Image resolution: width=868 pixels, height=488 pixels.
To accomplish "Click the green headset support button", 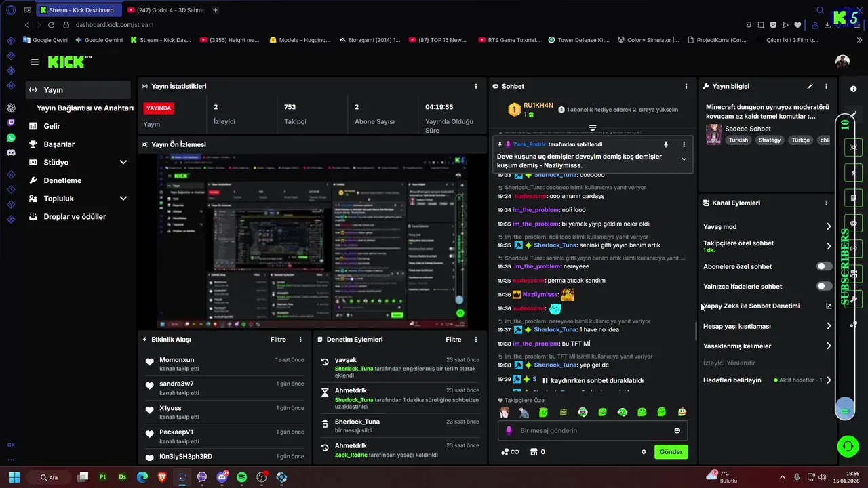I will [x=848, y=445].
